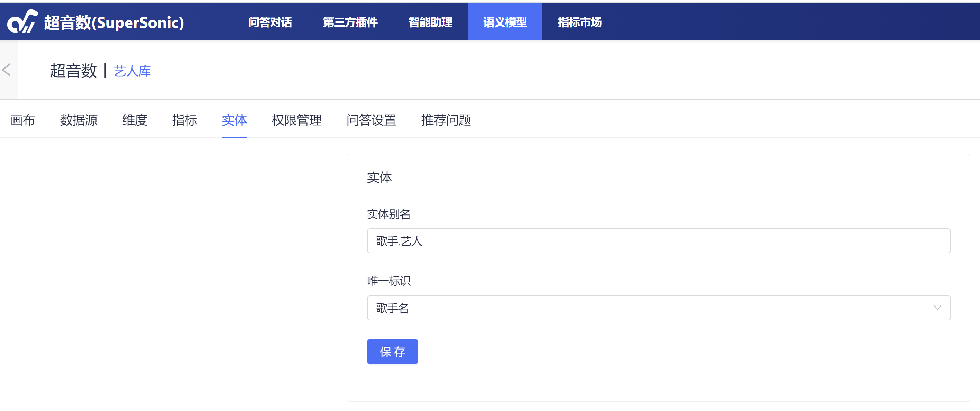
Task: Switch to 权限管理 tab
Action: tap(296, 120)
